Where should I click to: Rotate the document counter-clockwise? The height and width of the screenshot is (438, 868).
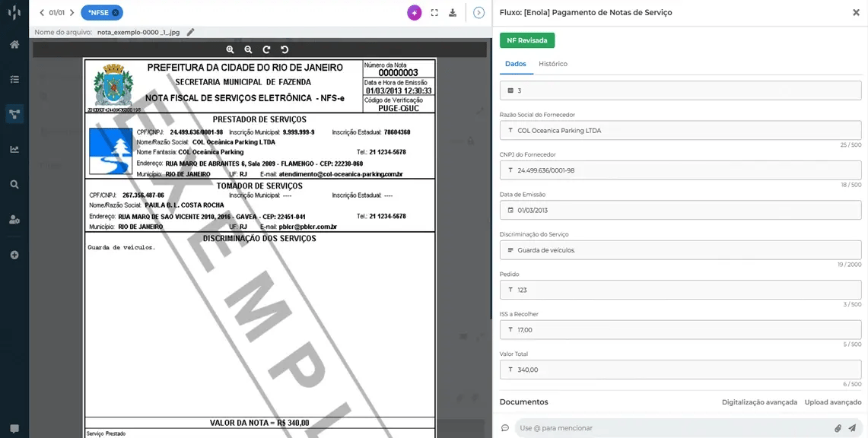(x=285, y=49)
